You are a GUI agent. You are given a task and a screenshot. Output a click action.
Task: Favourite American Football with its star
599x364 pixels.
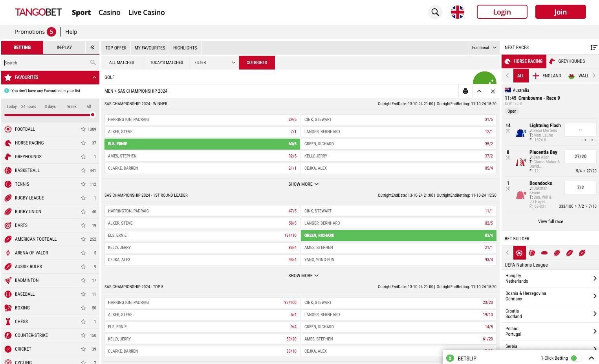(x=83, y=239)
